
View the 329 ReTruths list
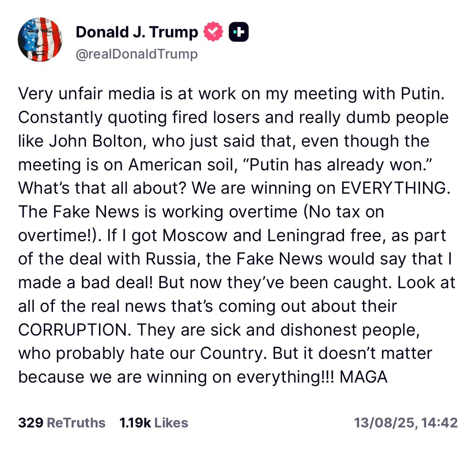31,423
